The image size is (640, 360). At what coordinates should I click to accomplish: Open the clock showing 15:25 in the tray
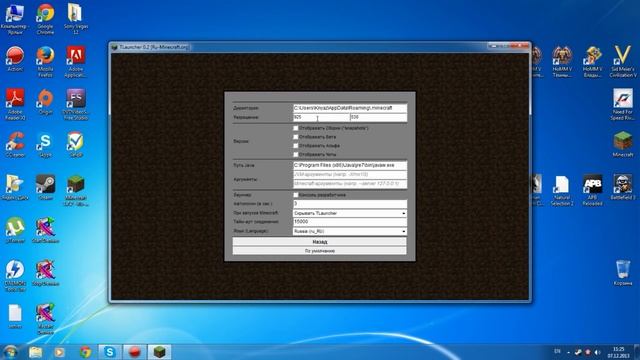tap(619, 352)
